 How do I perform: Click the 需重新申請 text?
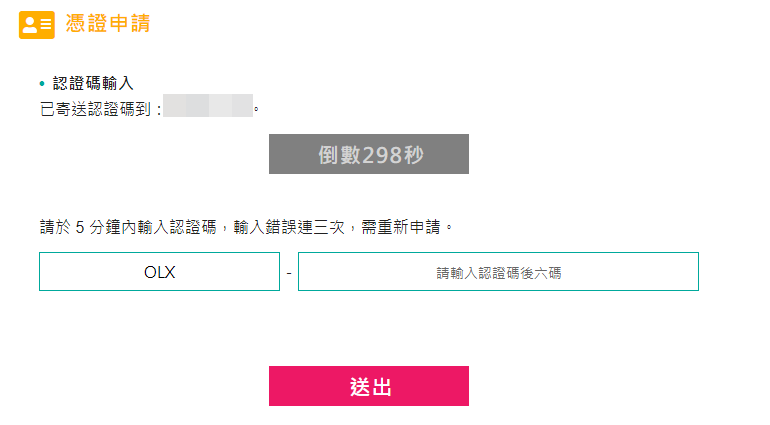(x=401, y=227)
